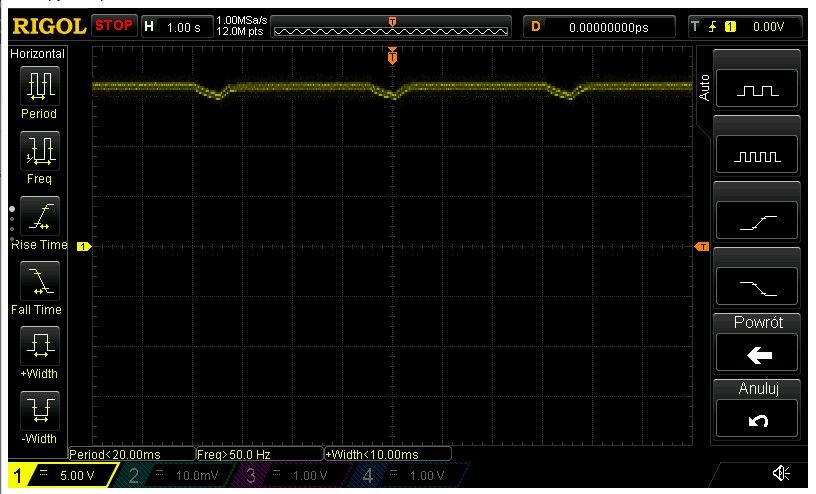Select the -Width measurement icon

coord(40,410)
